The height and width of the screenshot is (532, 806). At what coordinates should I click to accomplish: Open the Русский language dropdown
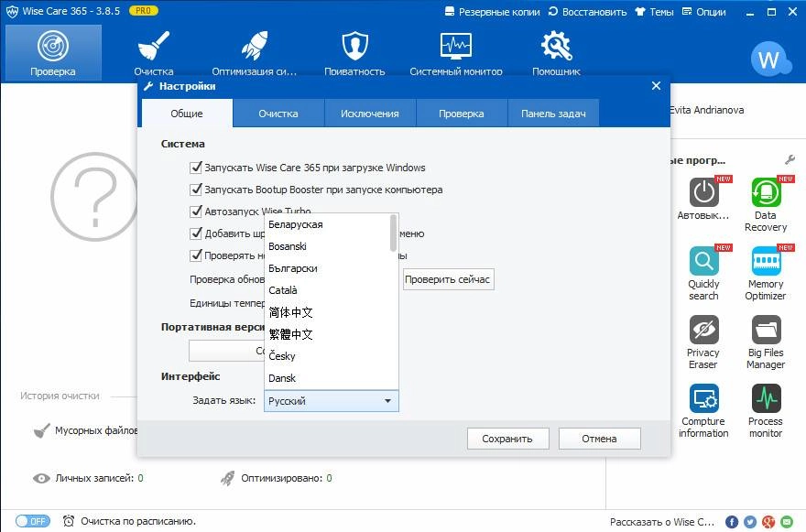point(332,401)
